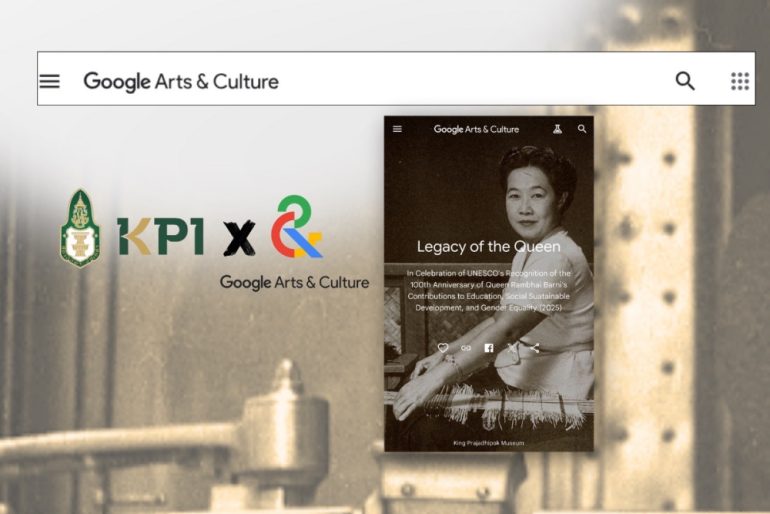Click the colorful Arts & Culture logo mark
Viewport: 770px width, 514px height.
[296, 228]
